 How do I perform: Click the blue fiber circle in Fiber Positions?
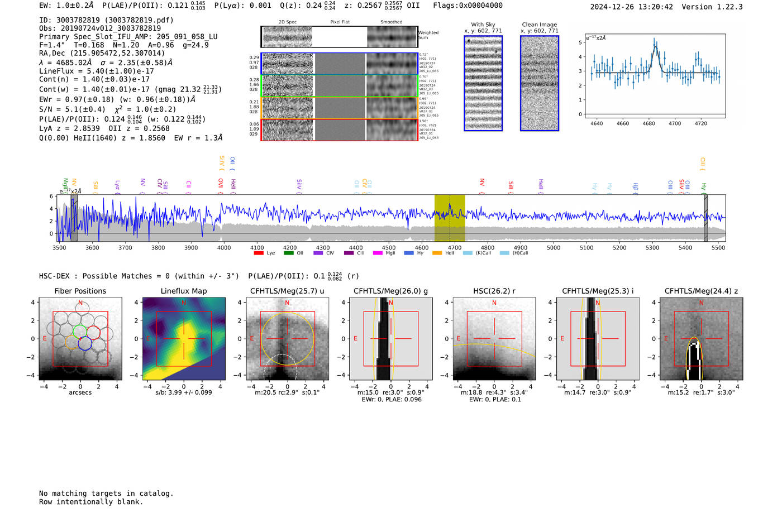point(85,343)
